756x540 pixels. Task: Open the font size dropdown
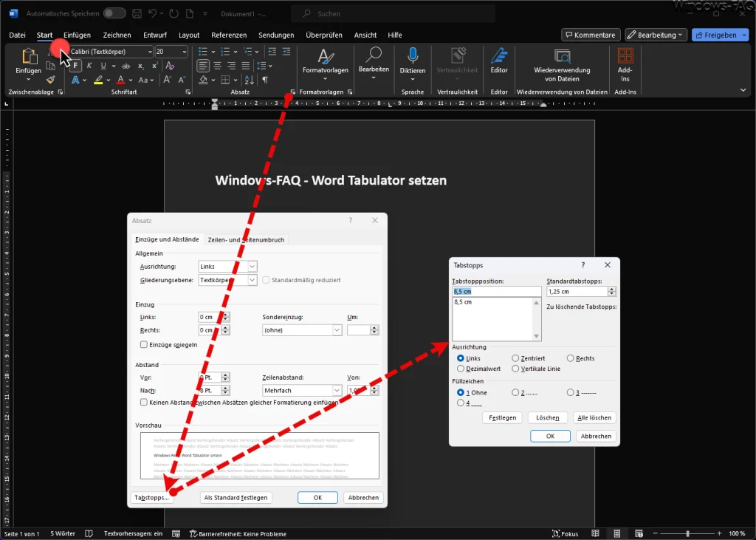pos(184,52)
